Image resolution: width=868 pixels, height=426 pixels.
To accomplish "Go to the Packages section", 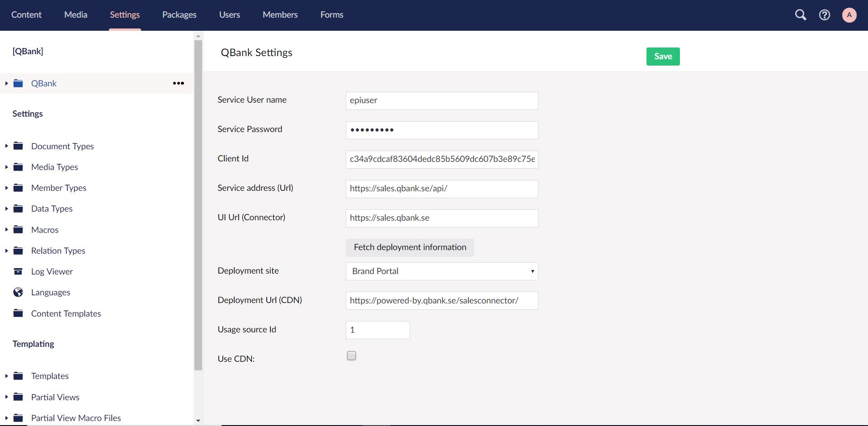I will (179, 15).
